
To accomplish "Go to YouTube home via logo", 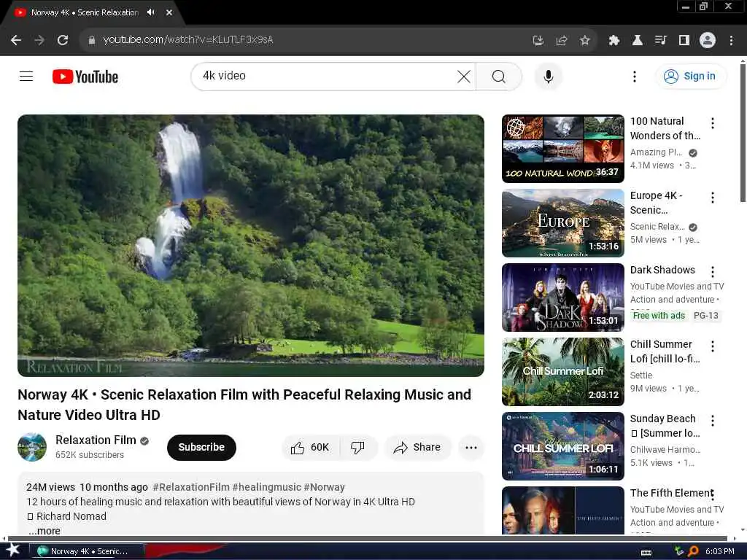I will pyautogui.click(x=85, y=77).
